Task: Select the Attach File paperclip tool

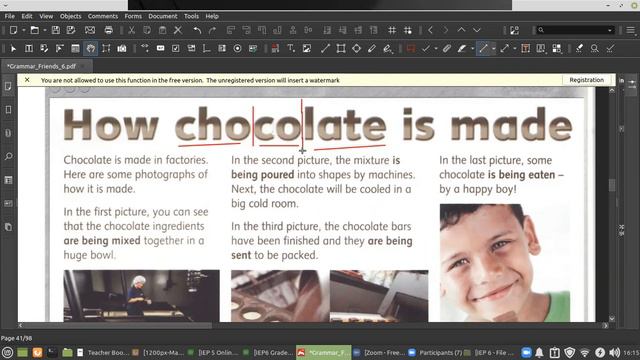Action: 447,49
